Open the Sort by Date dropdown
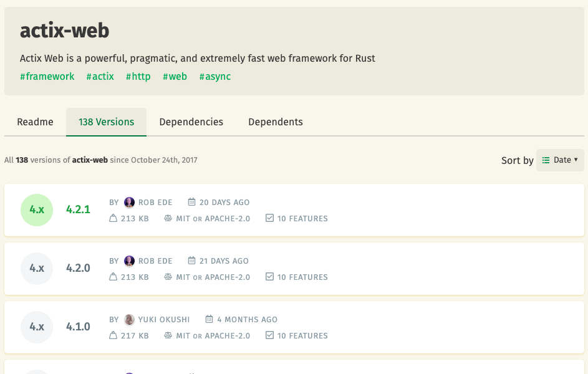Screen dimensions: 588x374 click(x=560, y=160)
